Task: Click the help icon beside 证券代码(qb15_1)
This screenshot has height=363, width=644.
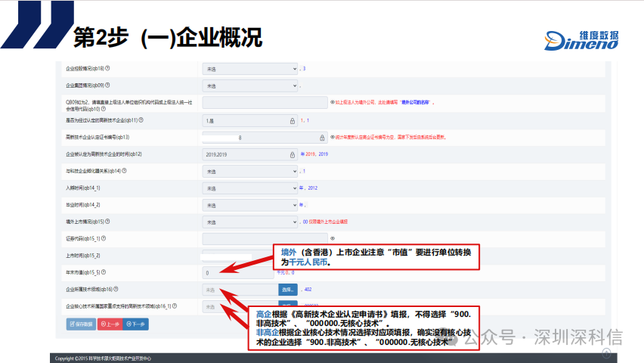Action: click(x=104, y=238)
